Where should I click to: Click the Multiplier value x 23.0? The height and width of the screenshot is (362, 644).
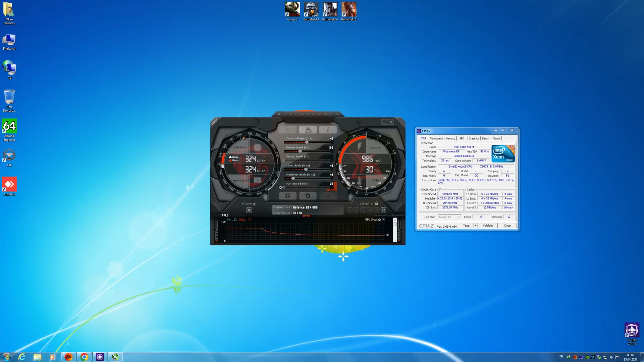450,198
